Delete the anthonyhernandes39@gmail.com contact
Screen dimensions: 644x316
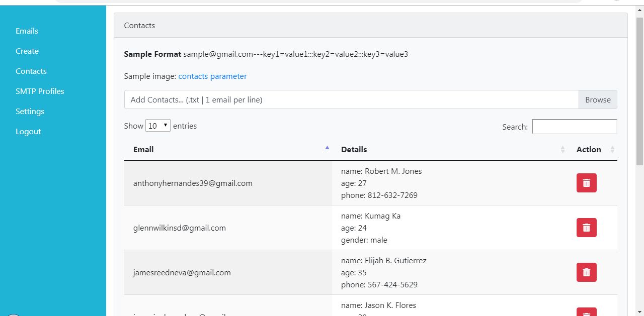[x=586, y=183]
